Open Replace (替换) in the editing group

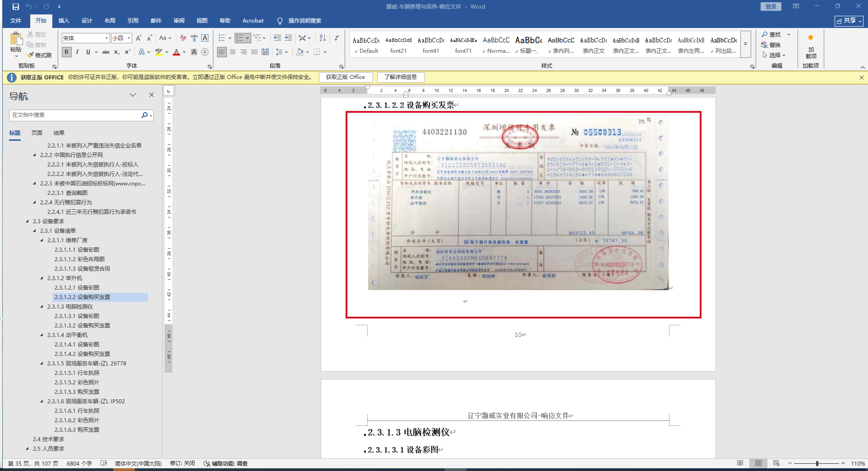point(771,45)
